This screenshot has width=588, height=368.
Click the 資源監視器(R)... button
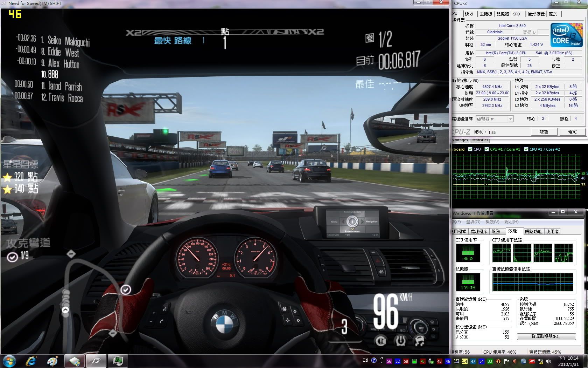click(x=546, y=336)
